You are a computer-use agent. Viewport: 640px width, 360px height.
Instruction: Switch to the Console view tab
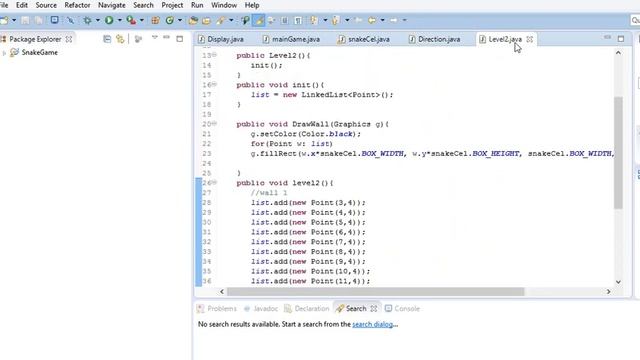tap(402, 309)
